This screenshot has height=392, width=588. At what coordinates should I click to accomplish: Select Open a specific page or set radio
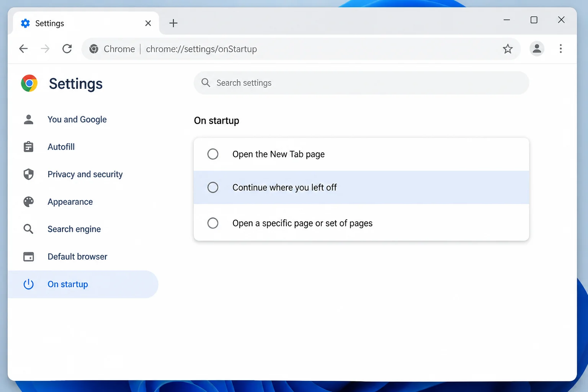coord(213,223)
